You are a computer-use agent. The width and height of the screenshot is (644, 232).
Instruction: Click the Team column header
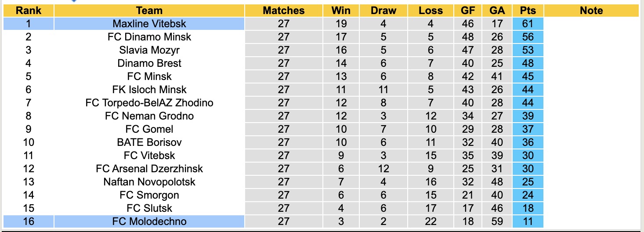pyautogui.click(x=149, y=11)
